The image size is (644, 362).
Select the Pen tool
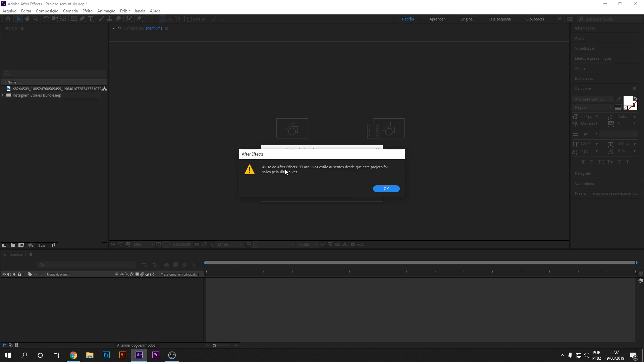point(82,19)
